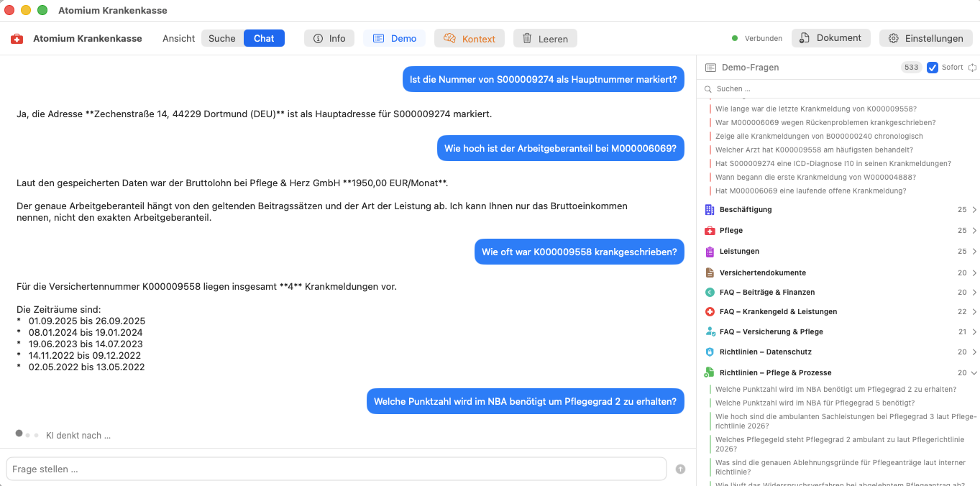Expand FAQ – Krankengeld & Leistungen chevron

click(x=974, y=312)
